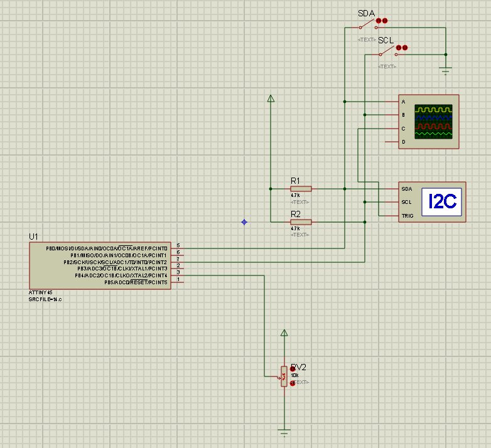The width and height of the screenshot is (491, 448).
Task: Click the blue origin marker on the sheet
Action: pos(244,222)
